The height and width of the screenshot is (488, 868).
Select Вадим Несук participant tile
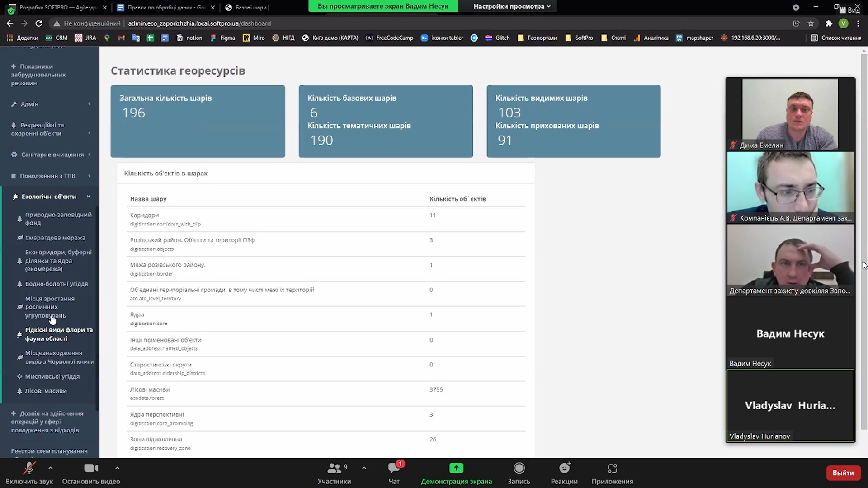coord(790,333)
